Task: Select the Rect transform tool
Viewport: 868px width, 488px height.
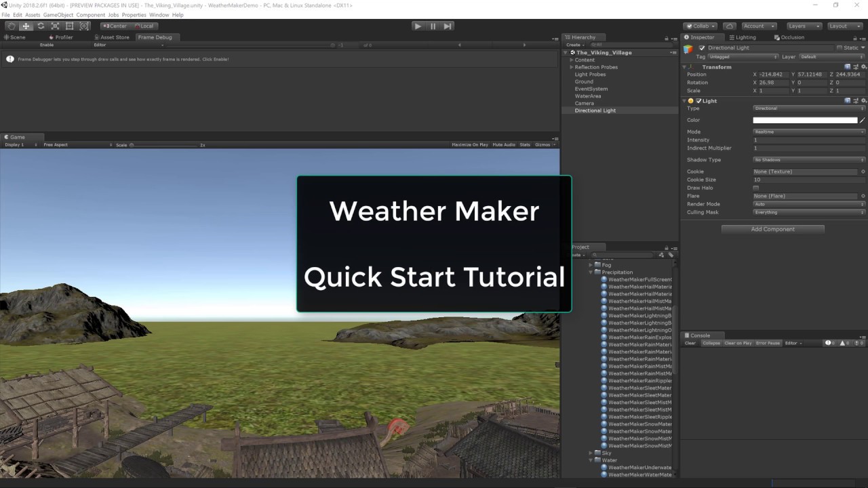Action: pos(69,26)
